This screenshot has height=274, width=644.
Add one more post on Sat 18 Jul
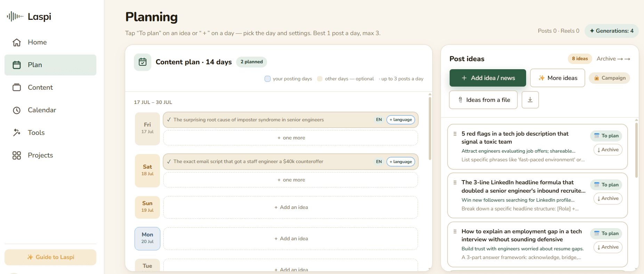click(291, 180)
